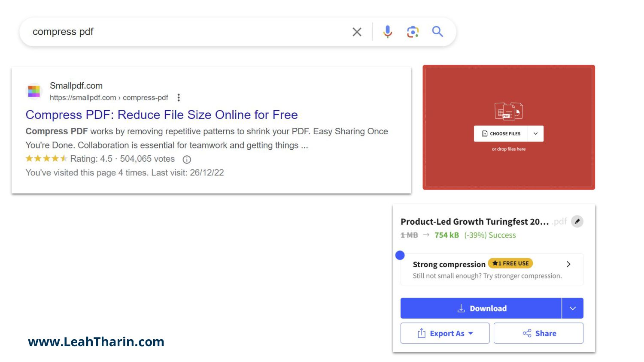This screenshot has width=644, height=362.
Task: Select Strong compression option
Action: 492,269
